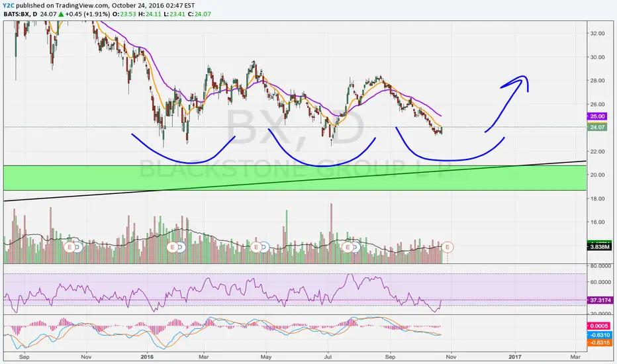Click the Mar label following 2017
The height and width of the screenshot is (364, 617).
(575, 357)
